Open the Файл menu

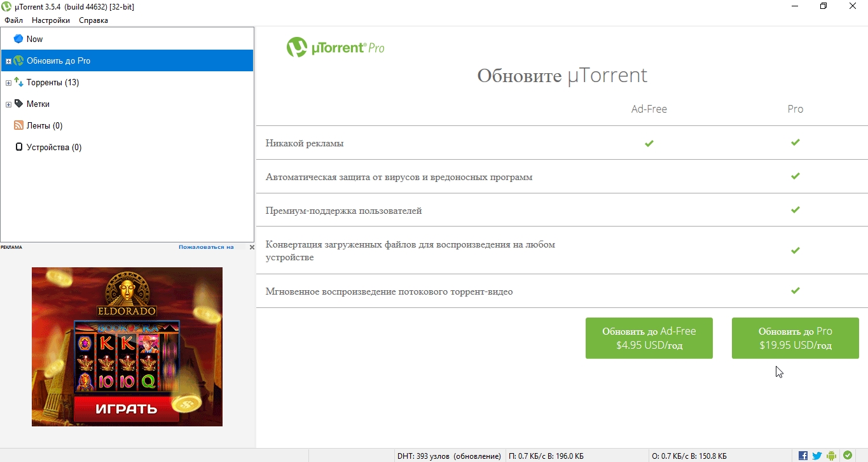(x=13, y=20)
